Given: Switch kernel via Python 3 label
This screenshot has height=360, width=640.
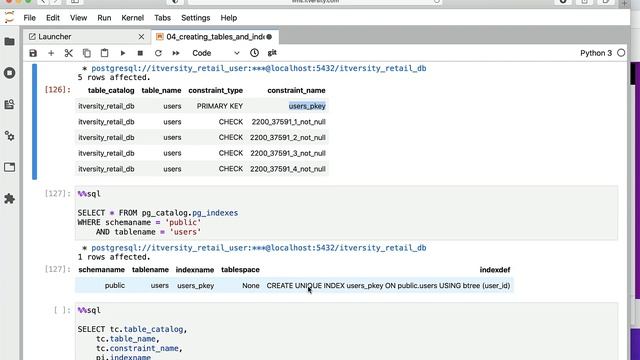Looking at the screenshot, I should pos(596,53).
